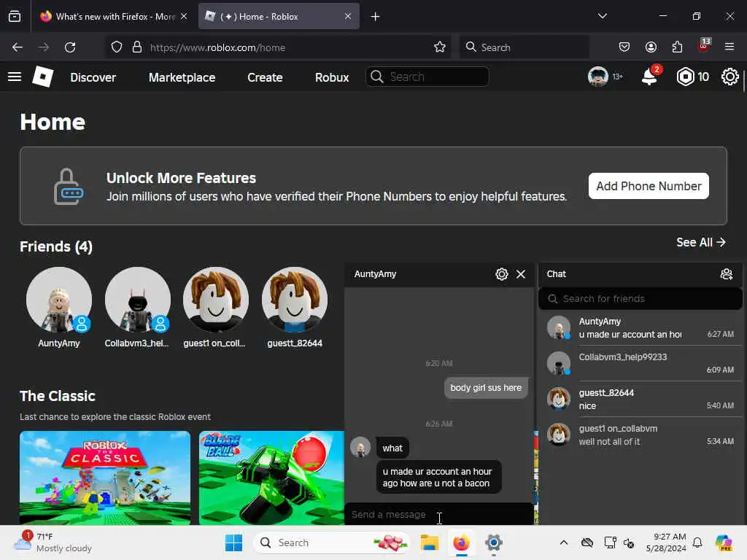Open the Discover page
This screenshot has width=747, height=560.
(93, 77)
